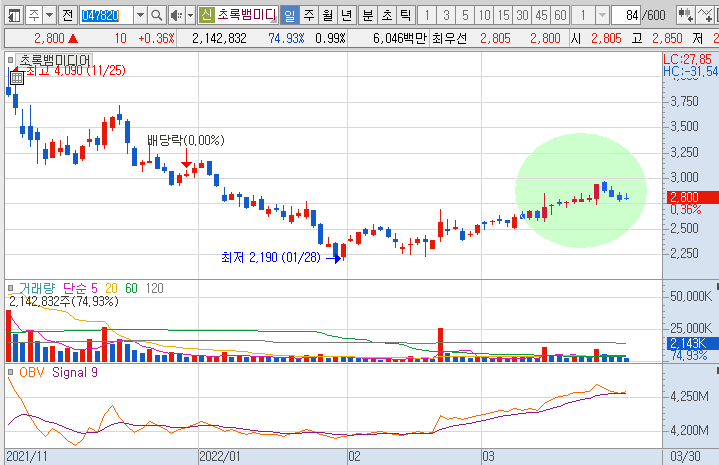Click the speaker sound icon

[x=176, y=16]
